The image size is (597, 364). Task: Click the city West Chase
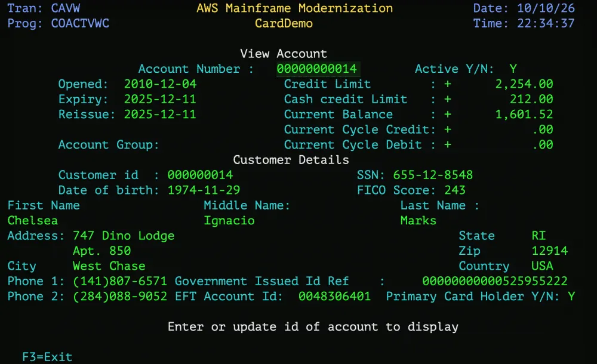coord(109,266)
